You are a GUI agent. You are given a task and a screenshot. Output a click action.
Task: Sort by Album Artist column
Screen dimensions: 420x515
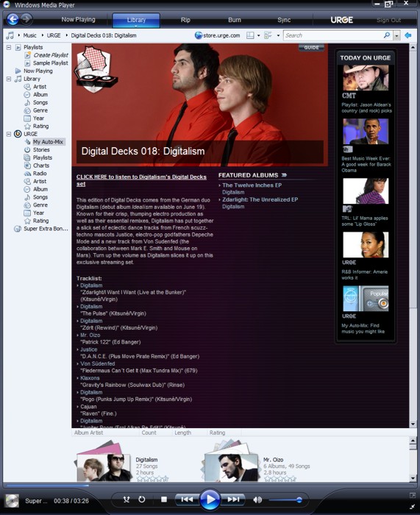coord(88,433)
